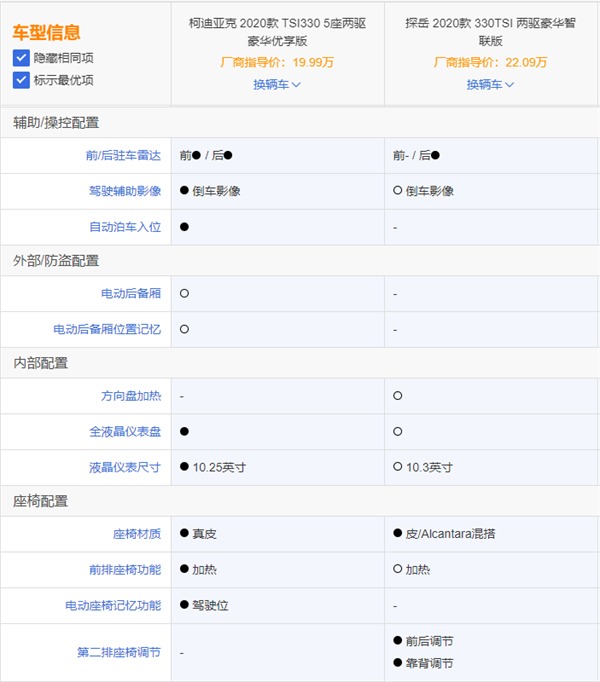Click the 辅助/操控配置 section header
The image size is (600, 682).
tap(56, 123)
